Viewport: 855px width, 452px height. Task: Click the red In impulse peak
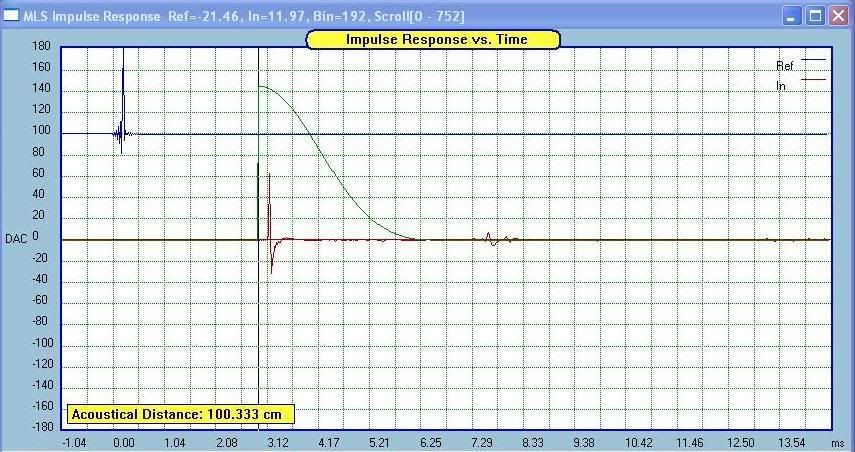[x=269, y=207]
